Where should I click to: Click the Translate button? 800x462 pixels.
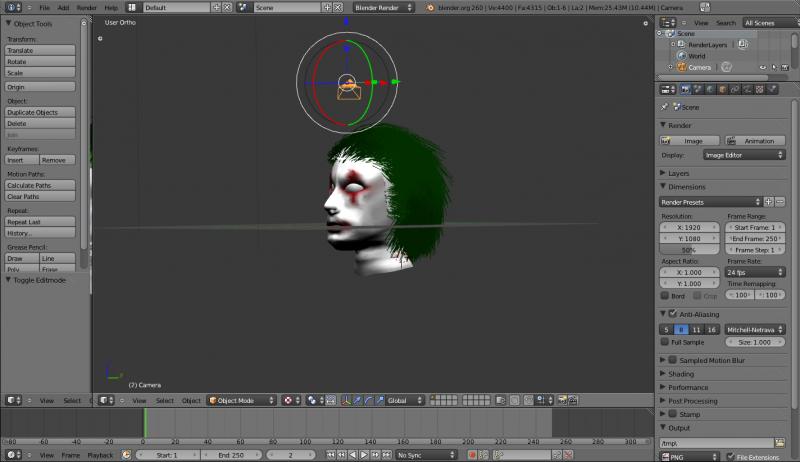tap(40, 50)
